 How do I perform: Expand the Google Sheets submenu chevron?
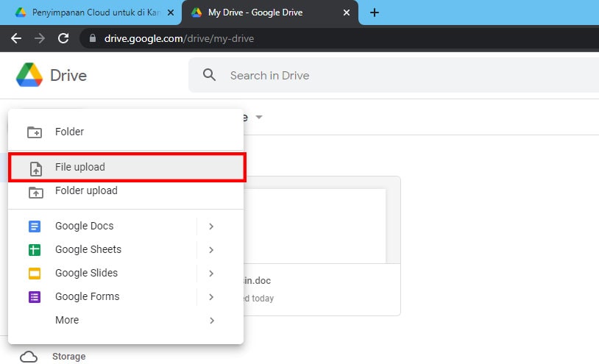coord(211,250)
